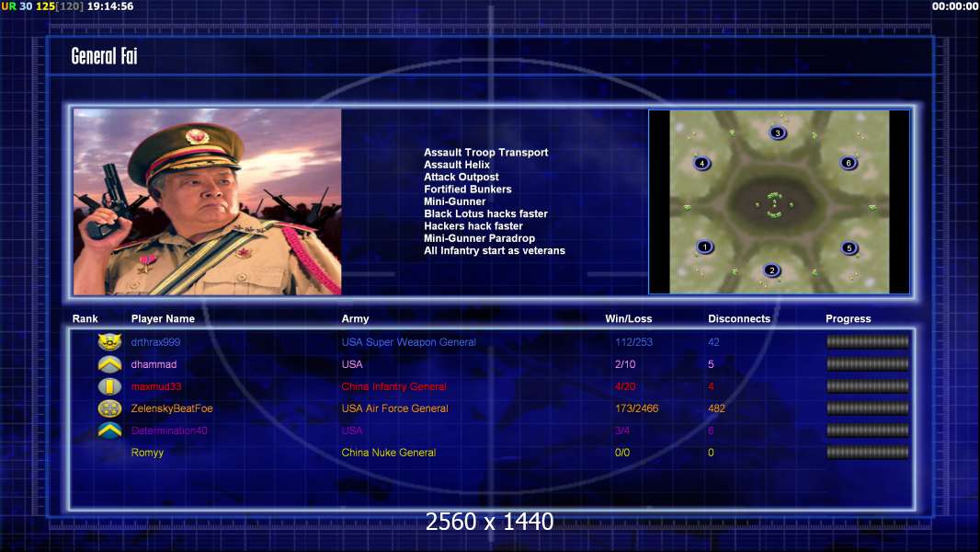Click the Win/Loss column header
This screenshot has width=980, height=552.
(628, 318)
